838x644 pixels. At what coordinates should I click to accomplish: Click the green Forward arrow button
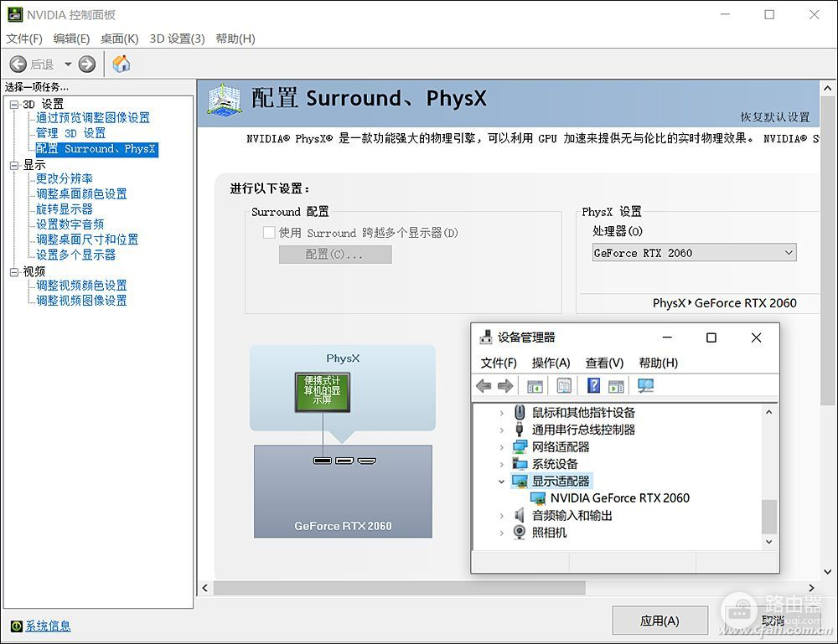87,64
